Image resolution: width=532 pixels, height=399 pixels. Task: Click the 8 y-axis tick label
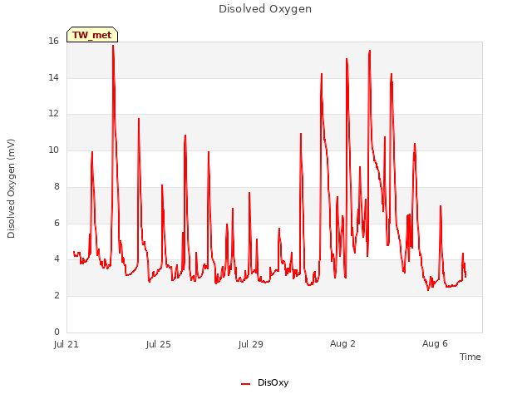point(57,186)
